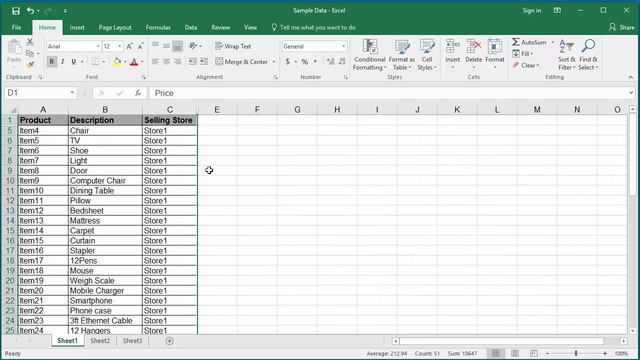This screenshot has width=640, height=360.
Task: Toggle Wrap Text on selected cells
Action: click(x=233, y=46)
